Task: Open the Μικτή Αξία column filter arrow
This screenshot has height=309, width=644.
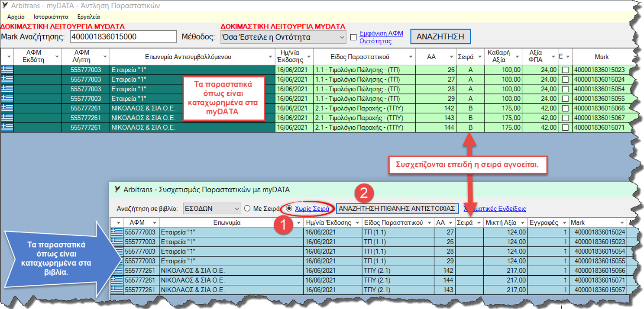Action: [522, 222]
